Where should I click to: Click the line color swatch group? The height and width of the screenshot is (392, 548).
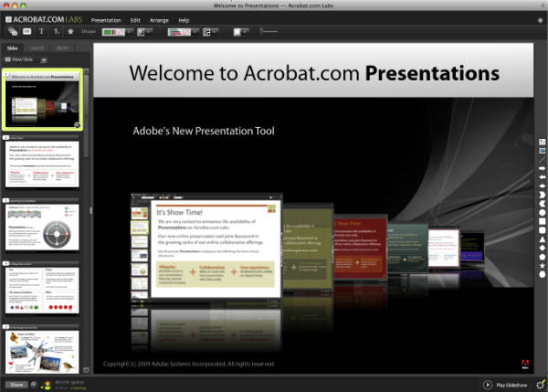click(179, 32)
